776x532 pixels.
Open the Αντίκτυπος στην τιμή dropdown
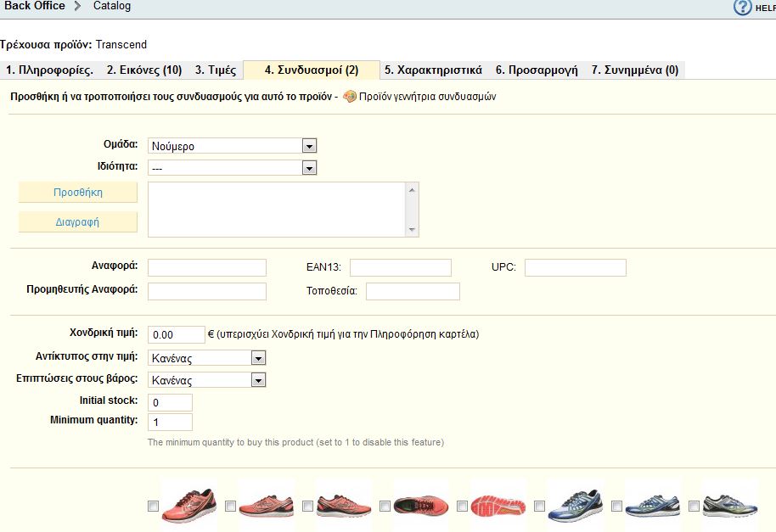[x=207, y=359]
